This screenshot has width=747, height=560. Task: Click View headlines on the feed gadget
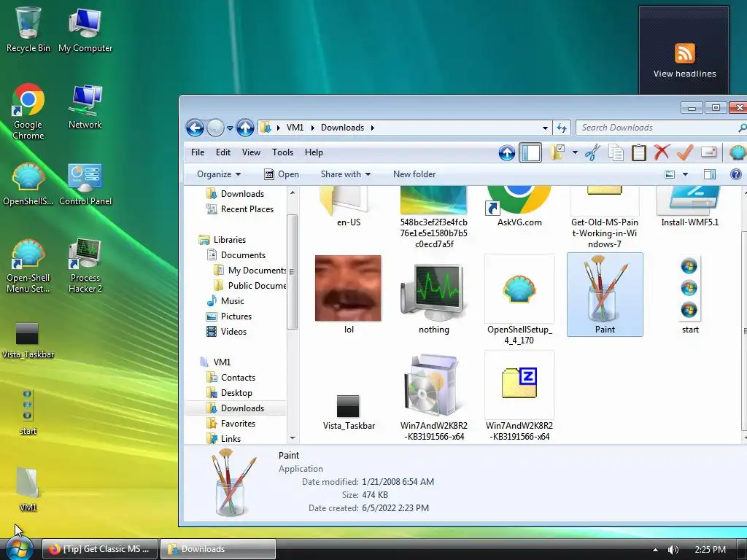pos(684,74)
